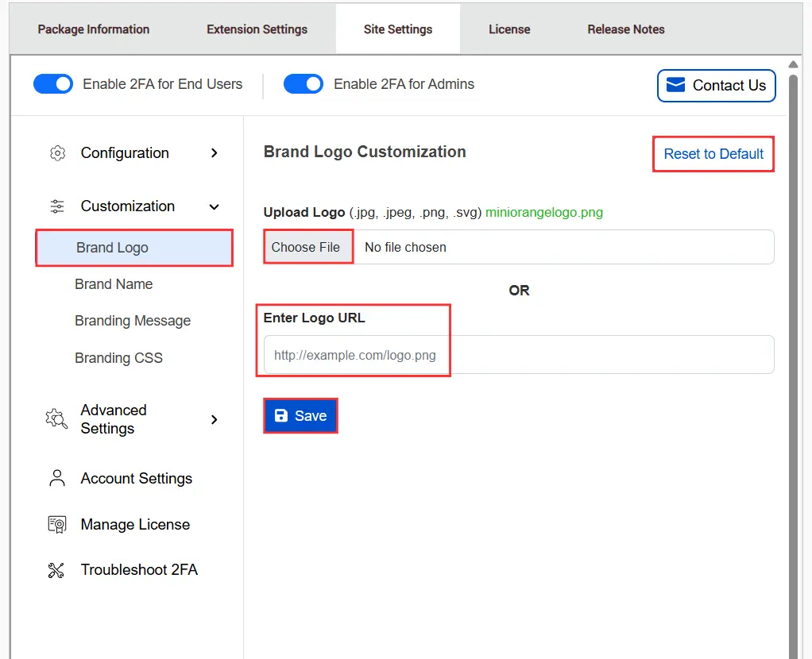
Task: Collapse the Customization section chevron
Action: [x=214, y=207]
